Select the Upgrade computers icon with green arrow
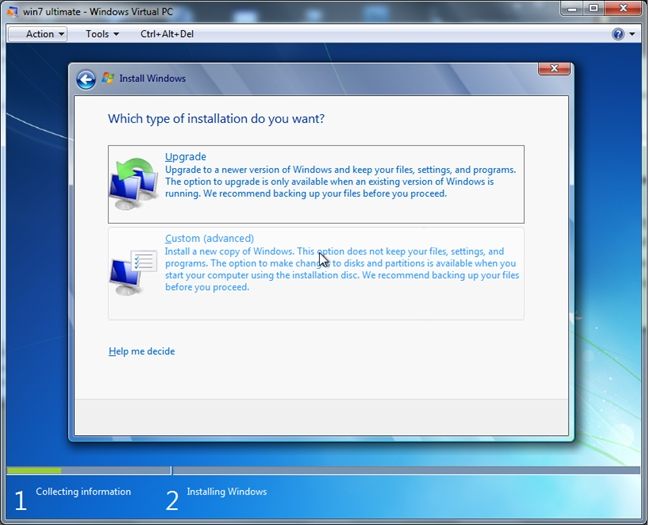The image size is (650, 525). [134, 184]
